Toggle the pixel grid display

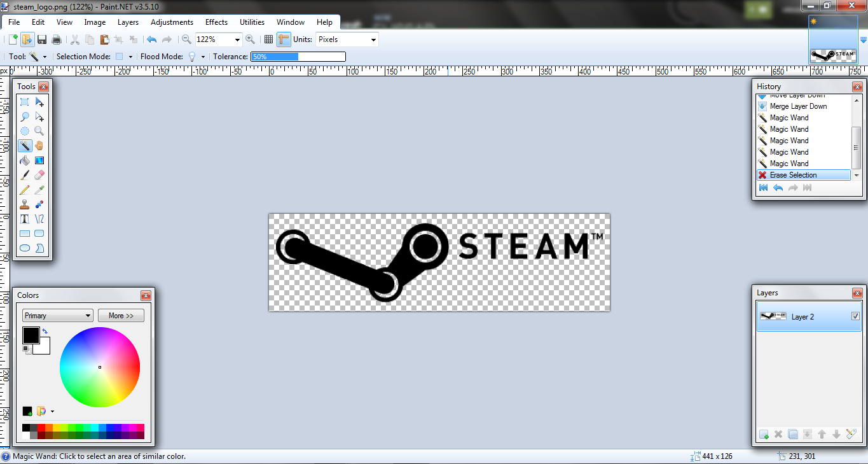[268, 39]
